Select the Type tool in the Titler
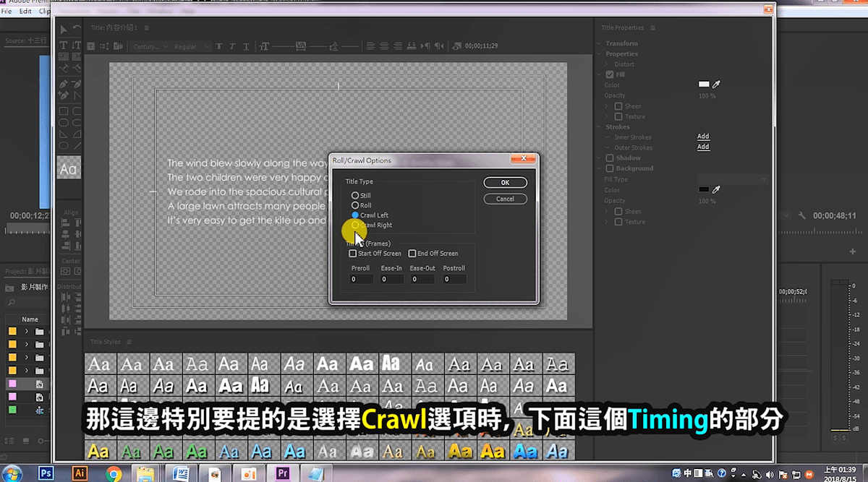This screenshot has width=868, height=482. click(64, 46)
